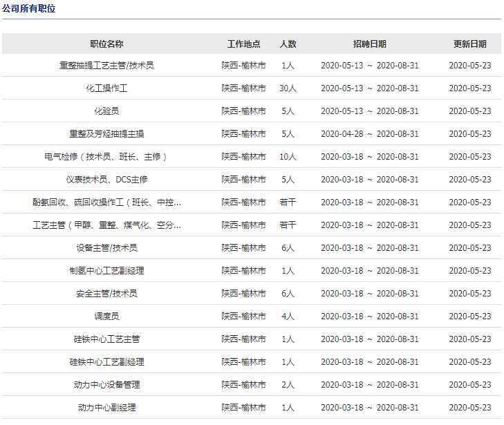Image resolution: width=504 pixels, height=425 pixels.
Task: Click the 招聘日期 column header
Action: coord(370,44)
